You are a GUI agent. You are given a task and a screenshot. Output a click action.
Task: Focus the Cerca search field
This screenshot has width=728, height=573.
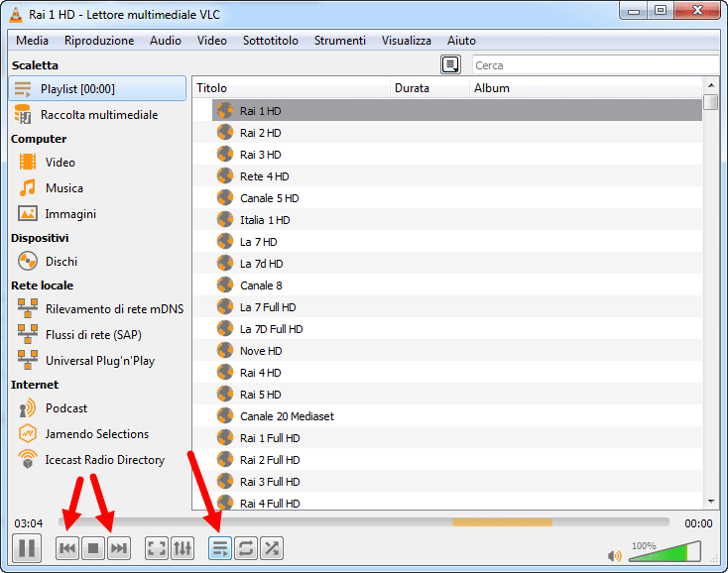click(595, 65)
